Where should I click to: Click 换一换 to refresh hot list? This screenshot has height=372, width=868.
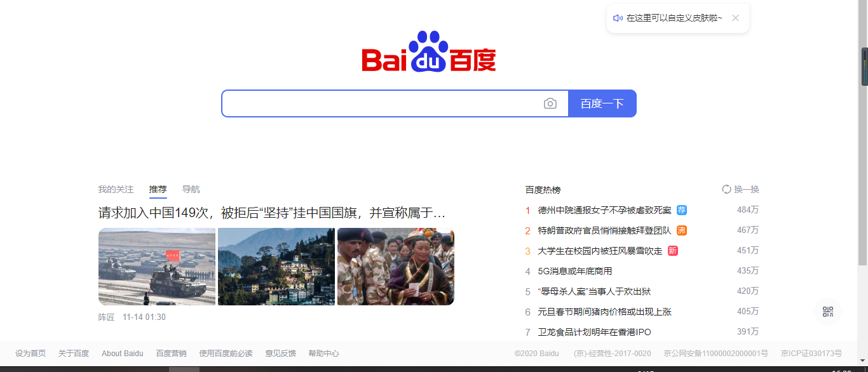[x=747, y=189]
